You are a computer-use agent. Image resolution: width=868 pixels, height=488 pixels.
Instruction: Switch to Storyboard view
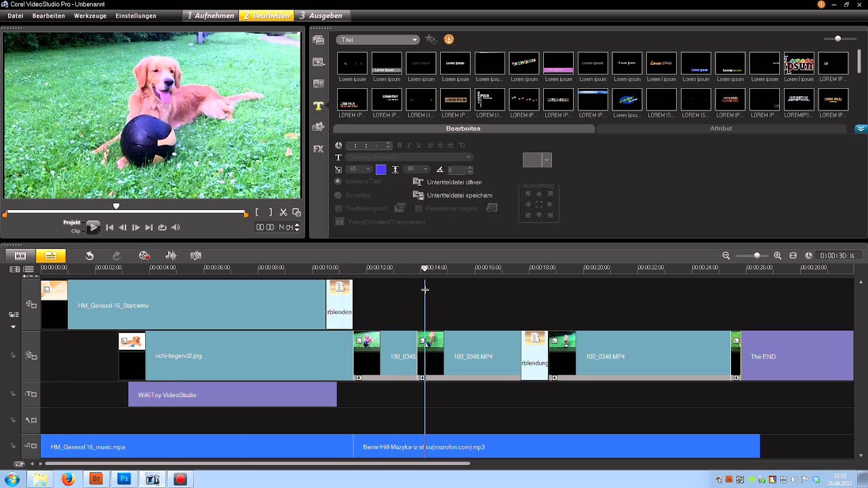[x=20, y=256]
